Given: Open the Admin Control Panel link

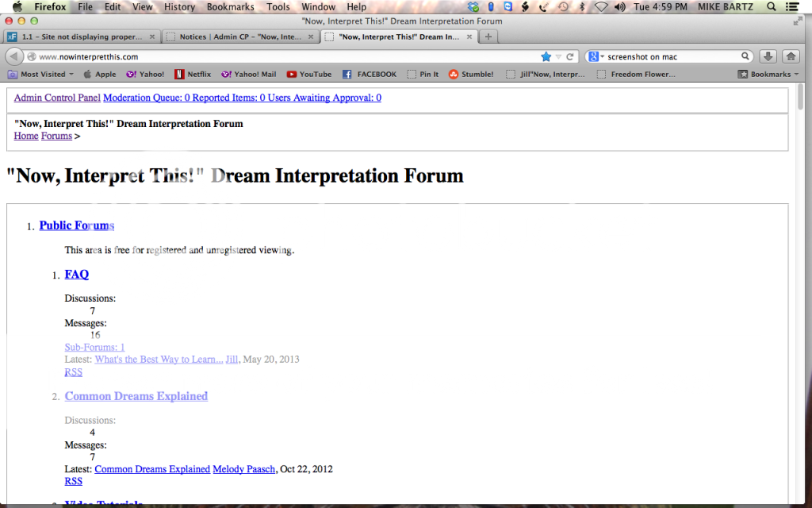Looking at the screenshot, I should 56,98.
